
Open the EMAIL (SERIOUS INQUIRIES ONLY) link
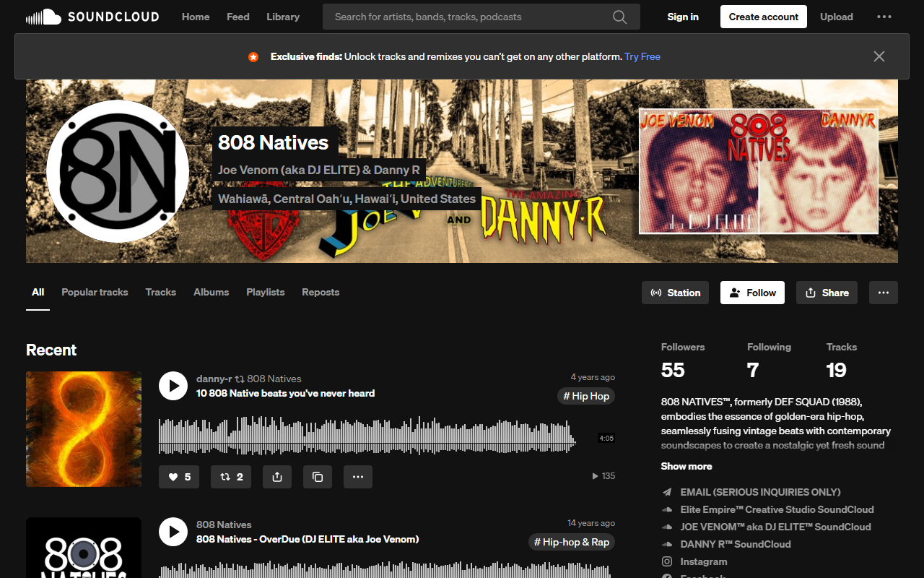(x=760, y=492)
